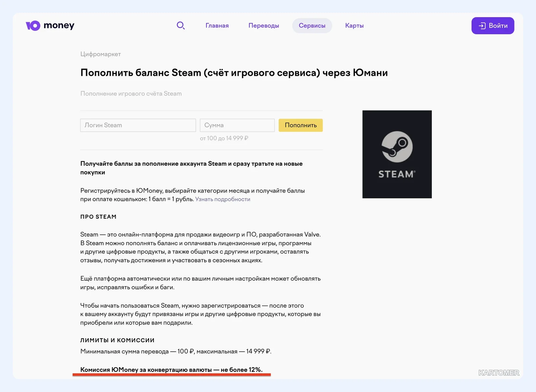The image size is (536, 392).
Task: Click the ЛИМИТЫ И КОМИССИИ heading
Action: tap(117, 340)
